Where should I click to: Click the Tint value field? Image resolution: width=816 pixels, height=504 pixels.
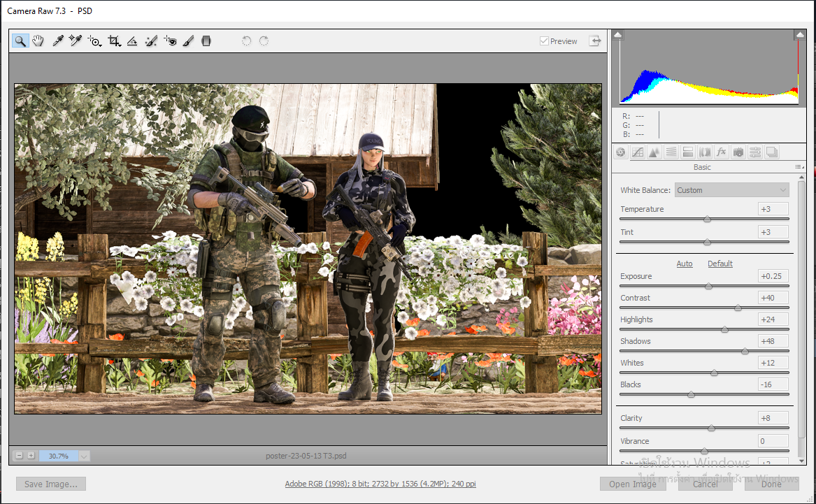pyautogui.click(x=773, y=232)
